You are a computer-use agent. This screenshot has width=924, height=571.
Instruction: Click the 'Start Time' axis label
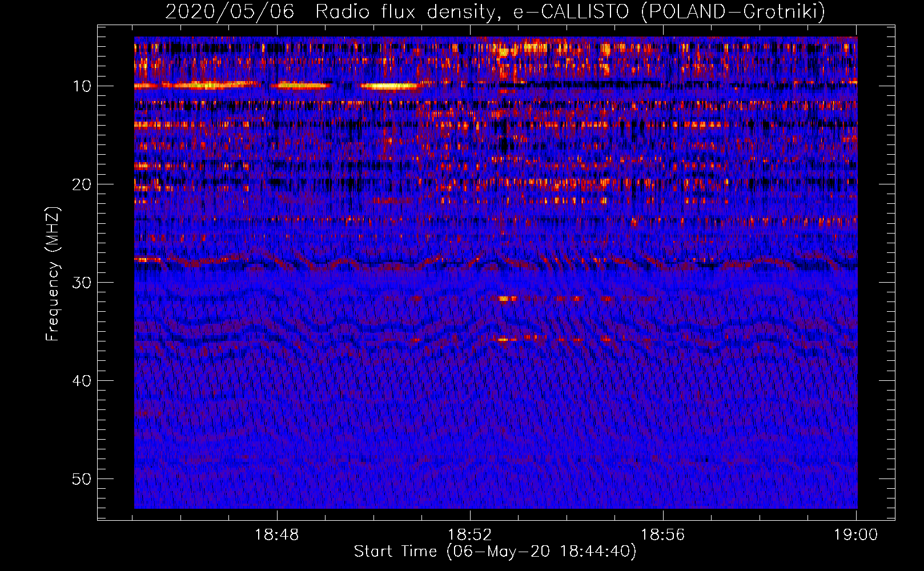click(495, 552)
